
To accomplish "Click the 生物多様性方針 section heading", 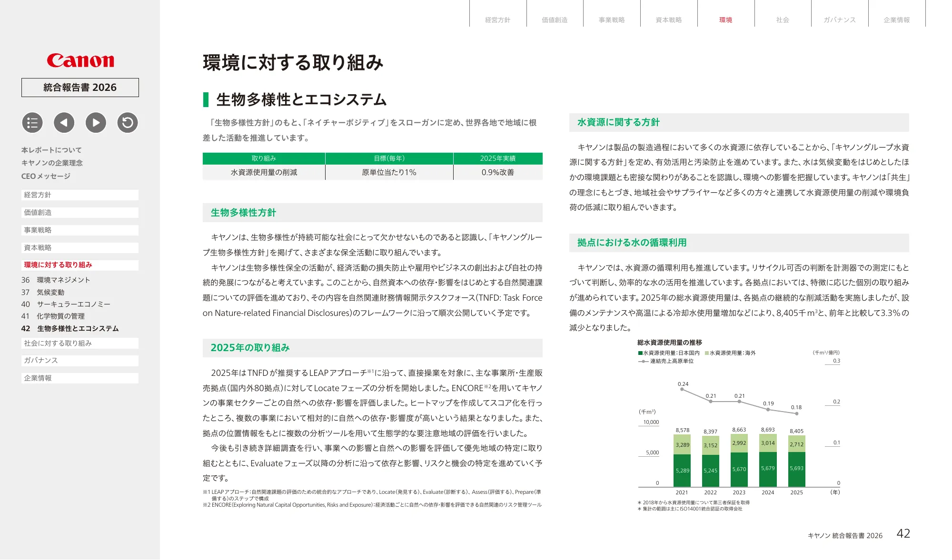I will pyautogui.click(x=243, y=213).
